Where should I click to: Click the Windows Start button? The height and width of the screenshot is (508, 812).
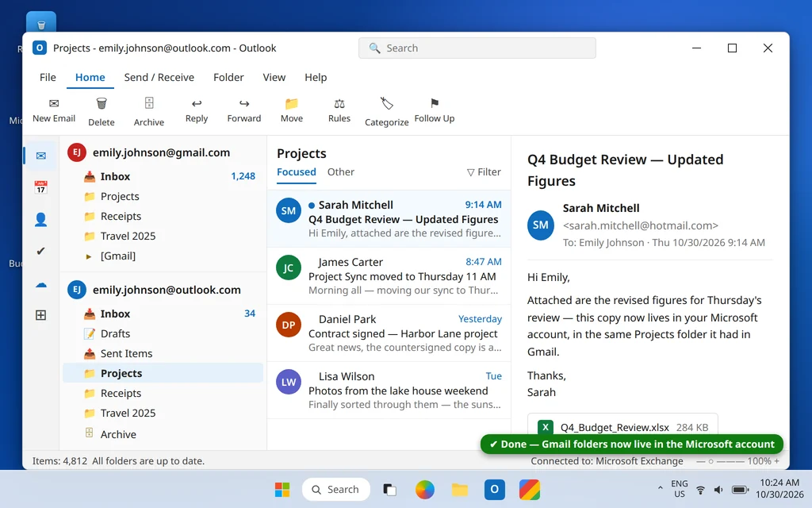[x=282, y=489]
